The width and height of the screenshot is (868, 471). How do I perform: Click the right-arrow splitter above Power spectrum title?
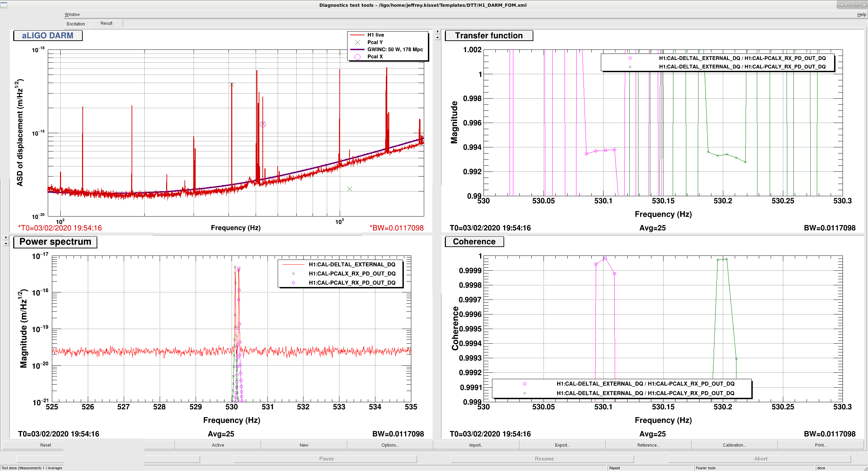pos(6,238)
